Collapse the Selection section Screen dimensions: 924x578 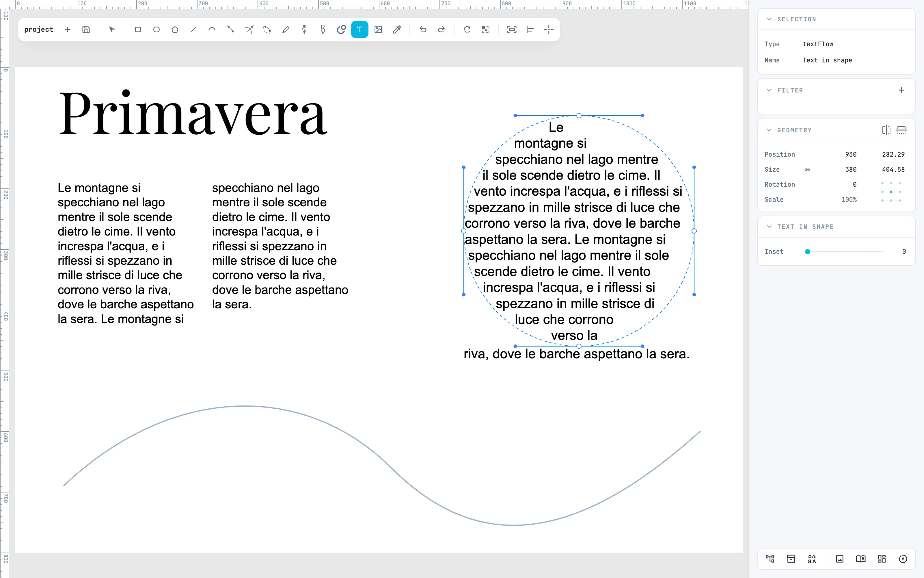point(769,19)
